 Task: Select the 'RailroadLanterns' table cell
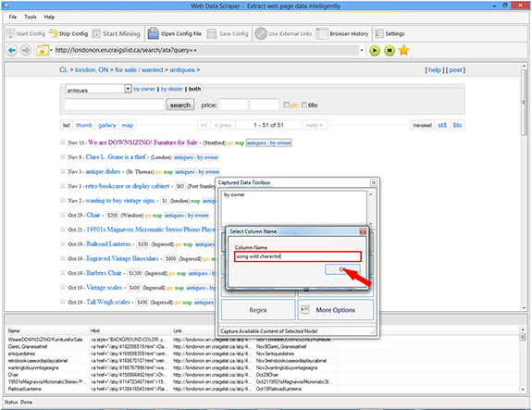pos(24,389)
